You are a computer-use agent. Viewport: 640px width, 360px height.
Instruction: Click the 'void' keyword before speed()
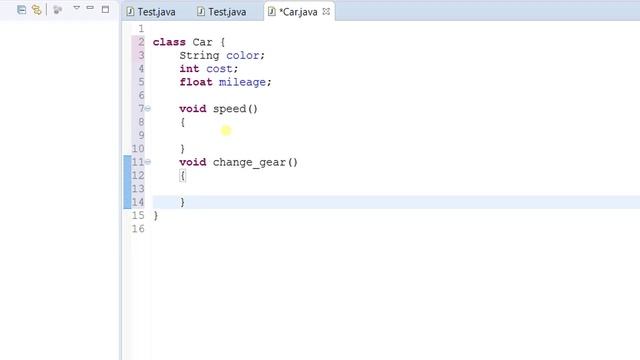coord(193,109)
